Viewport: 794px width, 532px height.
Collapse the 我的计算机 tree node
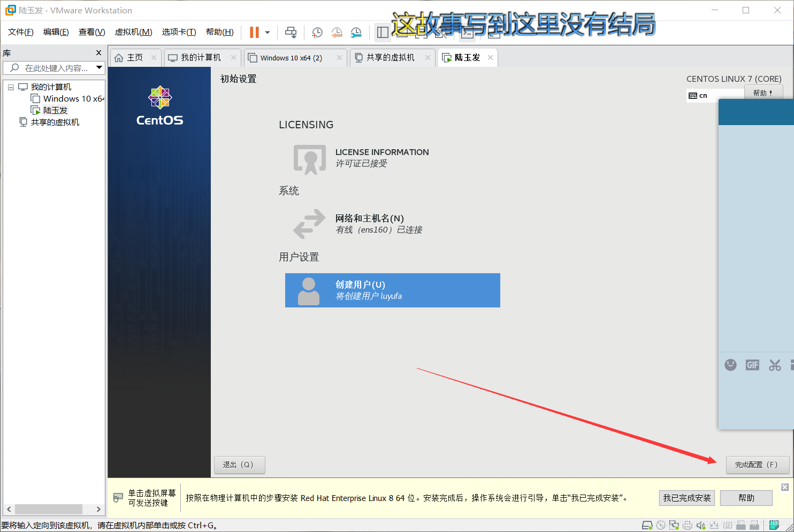(11, 87)
